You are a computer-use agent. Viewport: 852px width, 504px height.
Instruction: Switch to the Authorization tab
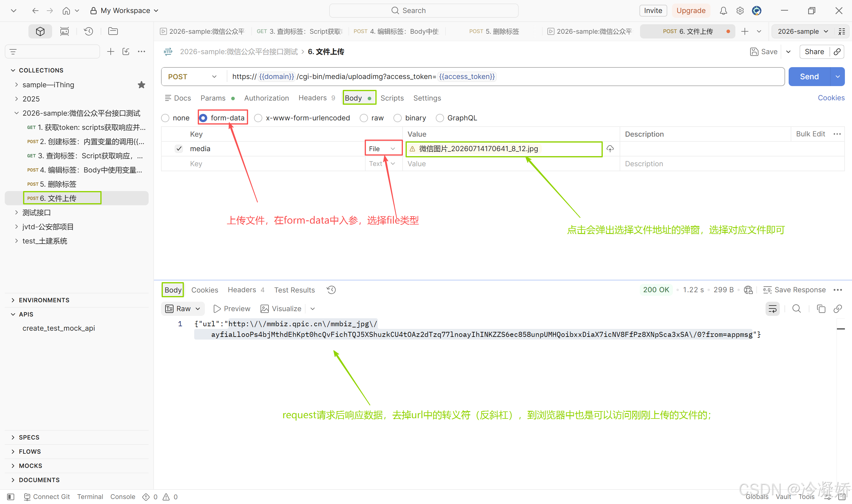266,98
